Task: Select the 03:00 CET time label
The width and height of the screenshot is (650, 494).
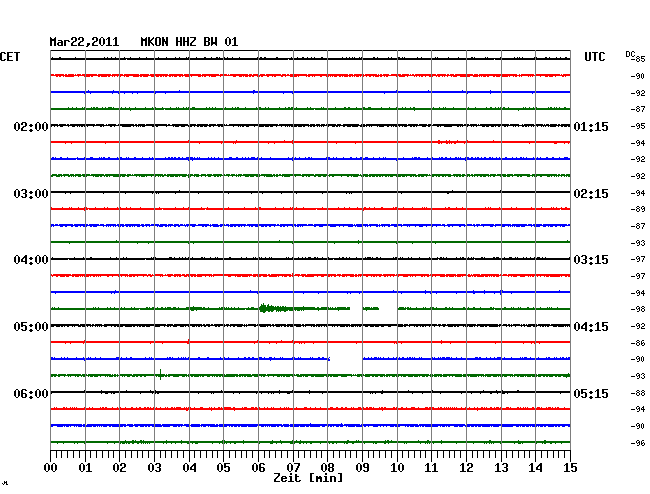Action: coord(31,194)
